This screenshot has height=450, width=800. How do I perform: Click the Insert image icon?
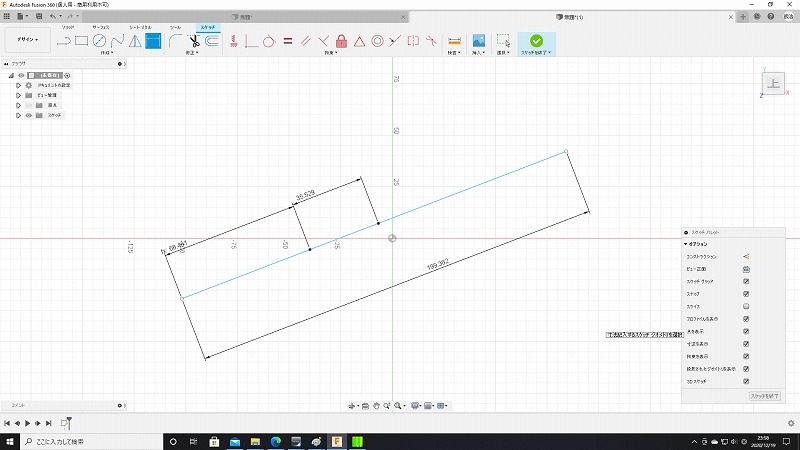click(x=479, y=41)
